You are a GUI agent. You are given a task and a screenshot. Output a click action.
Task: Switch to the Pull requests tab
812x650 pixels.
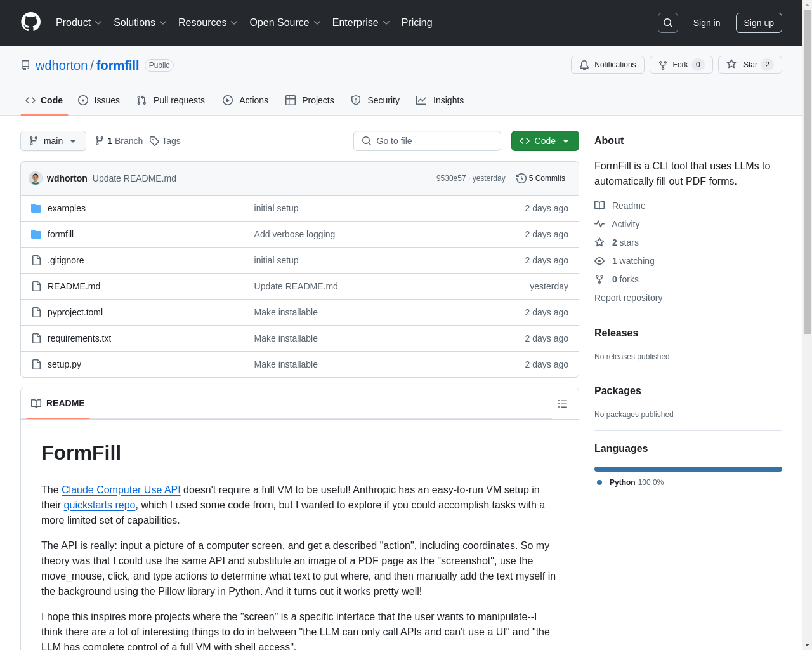[x=171, y=100]
